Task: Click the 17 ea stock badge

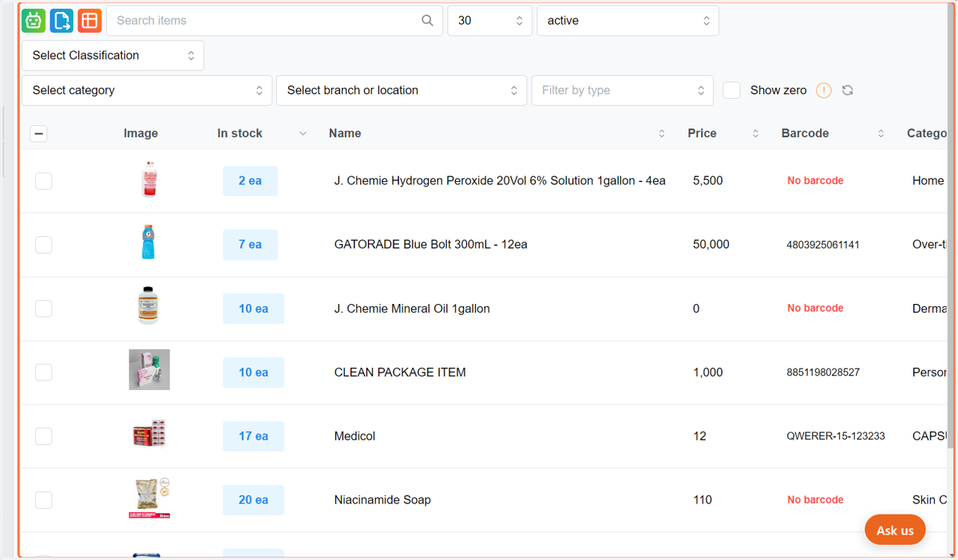Action: point(253,436)
